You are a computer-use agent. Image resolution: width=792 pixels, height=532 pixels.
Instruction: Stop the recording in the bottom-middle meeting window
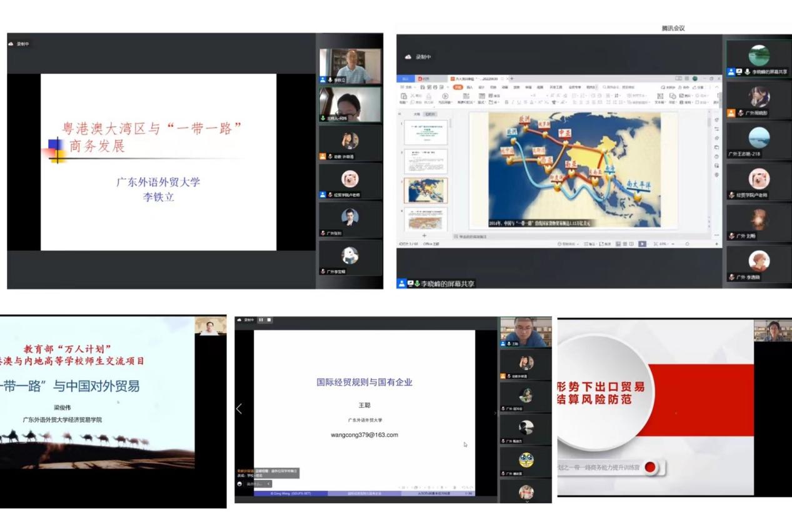coord(269,320)
